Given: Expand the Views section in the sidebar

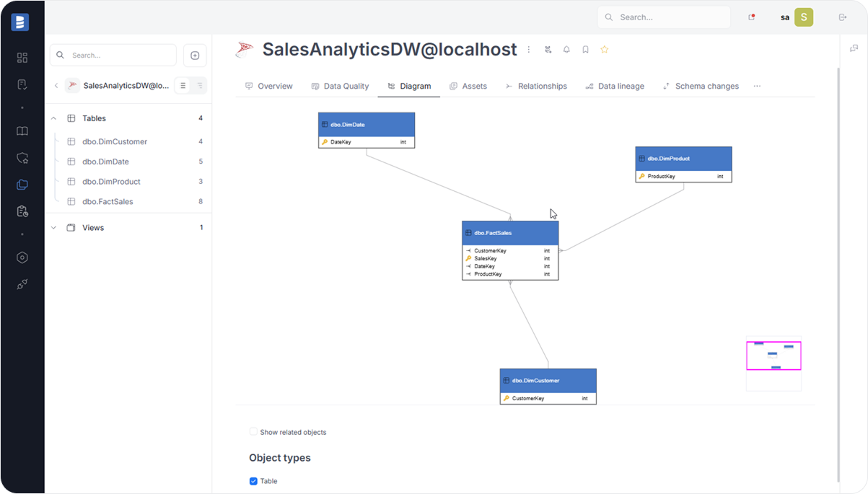Looking at the screenshot, I should [x=53, y=227].
